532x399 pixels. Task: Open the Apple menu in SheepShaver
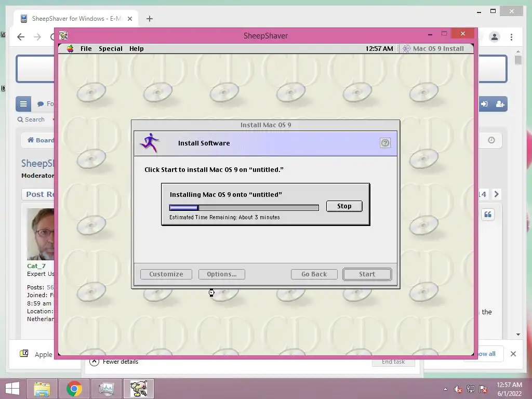coord(70,48)
